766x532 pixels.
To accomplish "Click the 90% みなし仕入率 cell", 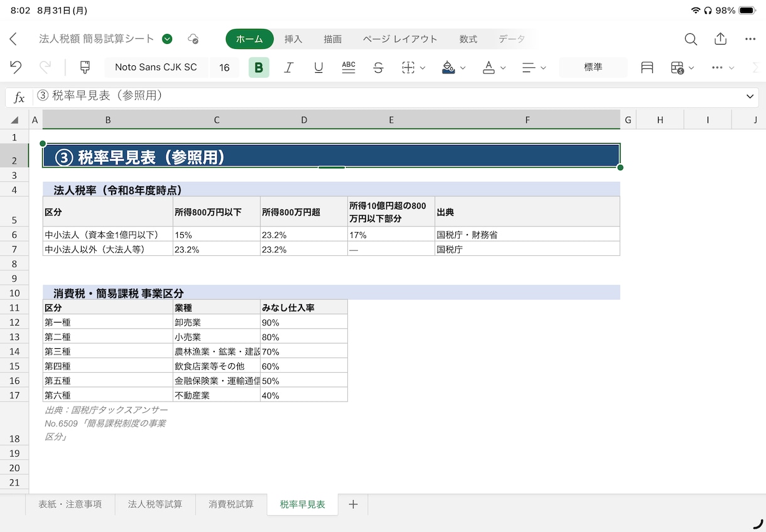I will point(304,322).
